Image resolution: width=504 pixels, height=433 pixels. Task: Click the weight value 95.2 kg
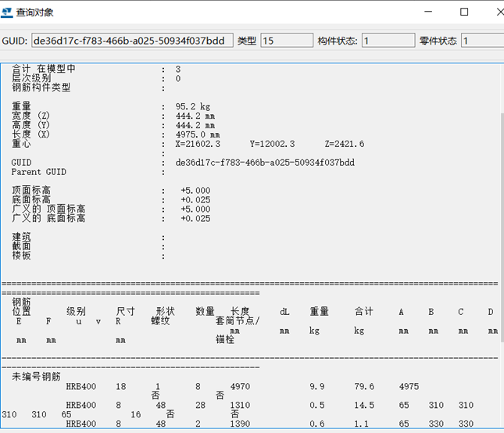[x=193, y=106]
